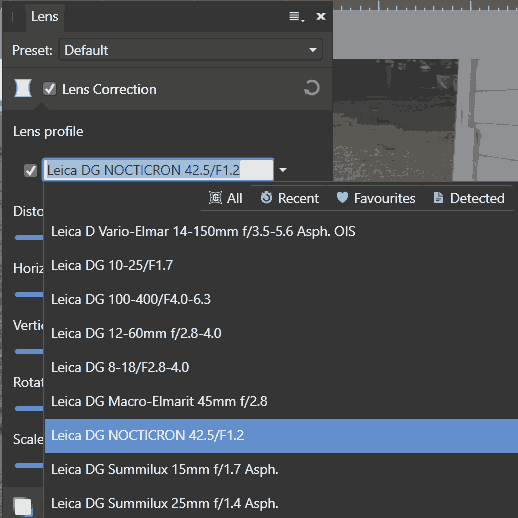The width and height of the screenshot is (518, 518).
Task: Click the lens profile name input field
Action: [x=158, y=170]
